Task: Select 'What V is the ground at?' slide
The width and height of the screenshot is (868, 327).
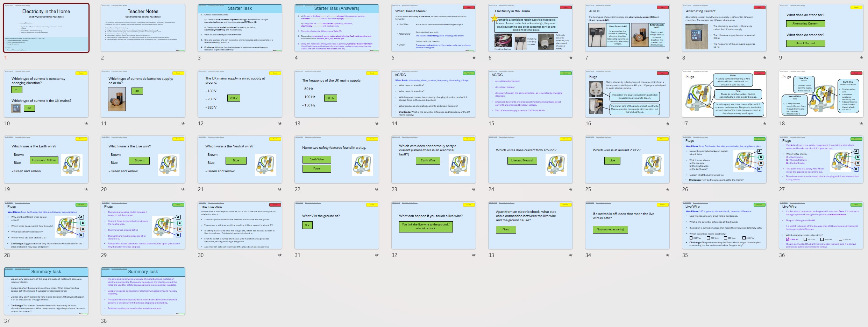Action: 337,225
